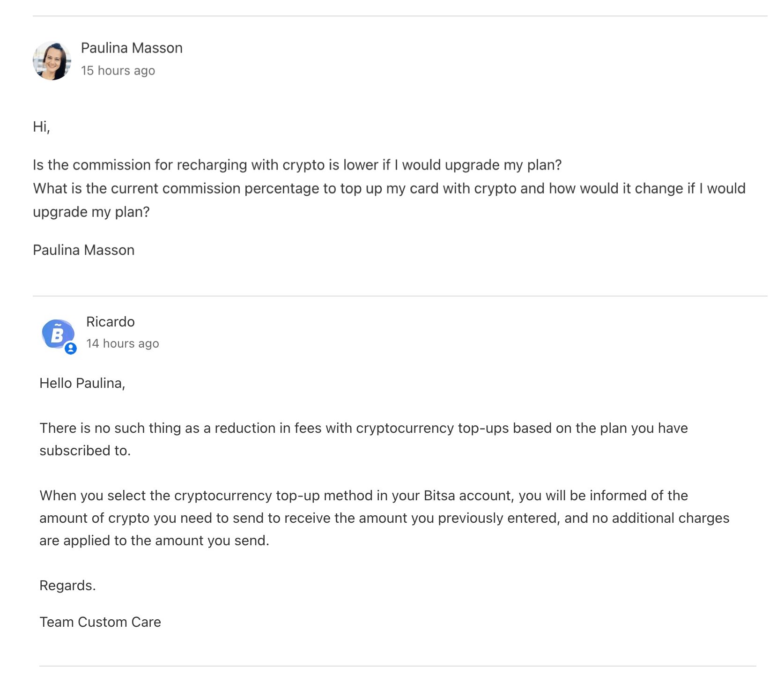This screenshot has width=784, height=675.
Task: Click the 'Hi,' greeting in Paulina's message
Action: (x=41, y=126)
